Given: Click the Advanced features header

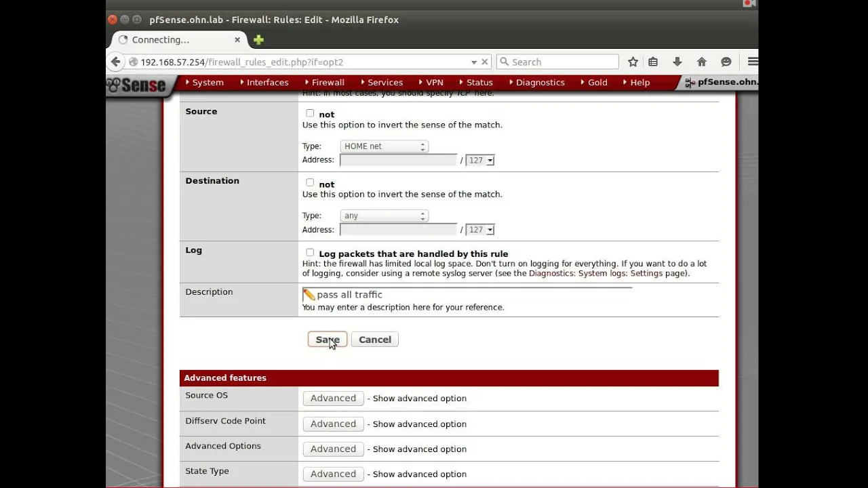Looking at the screenshot, I should 449,378.
